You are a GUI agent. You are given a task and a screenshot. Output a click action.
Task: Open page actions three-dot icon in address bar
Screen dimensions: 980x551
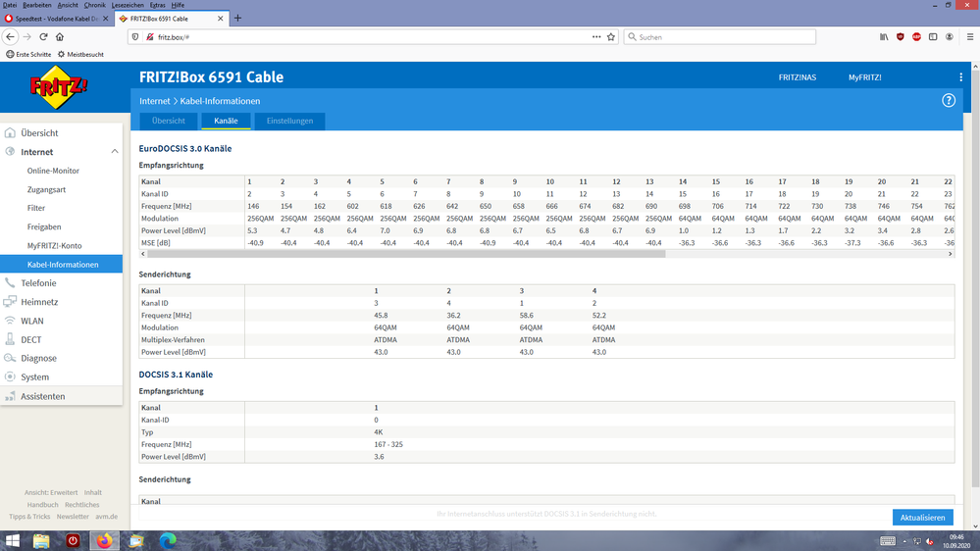596,37
